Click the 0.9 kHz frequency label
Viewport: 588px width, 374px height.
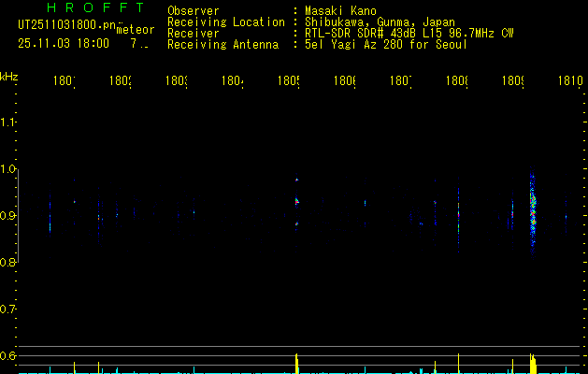[x=7, y=216]
